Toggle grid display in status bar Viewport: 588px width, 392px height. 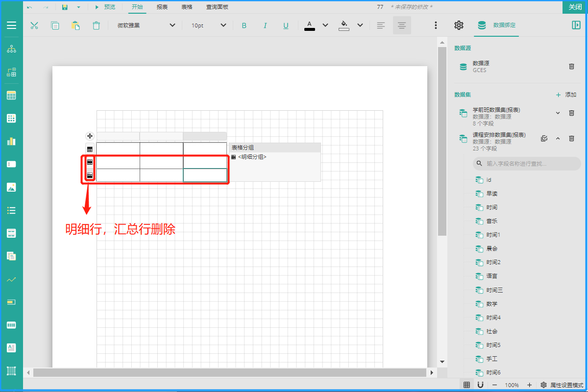click(x=467, y=385)
